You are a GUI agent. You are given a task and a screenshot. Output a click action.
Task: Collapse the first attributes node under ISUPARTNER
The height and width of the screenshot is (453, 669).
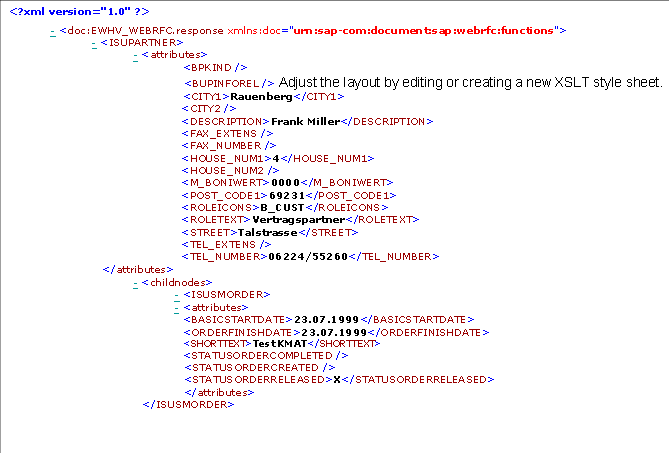(136, 56)
